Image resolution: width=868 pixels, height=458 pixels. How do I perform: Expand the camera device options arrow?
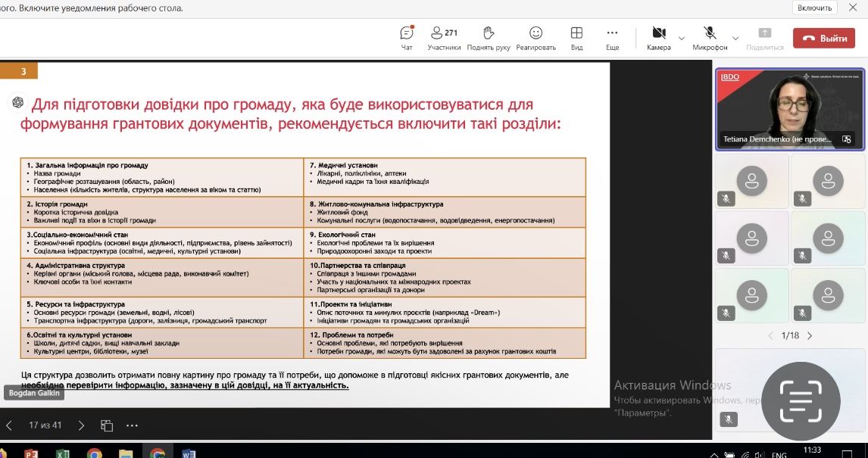coord(682,38)
